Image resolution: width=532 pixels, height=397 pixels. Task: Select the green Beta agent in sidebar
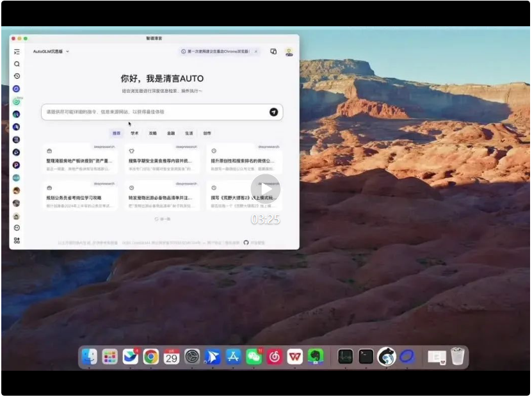[17, 101]
